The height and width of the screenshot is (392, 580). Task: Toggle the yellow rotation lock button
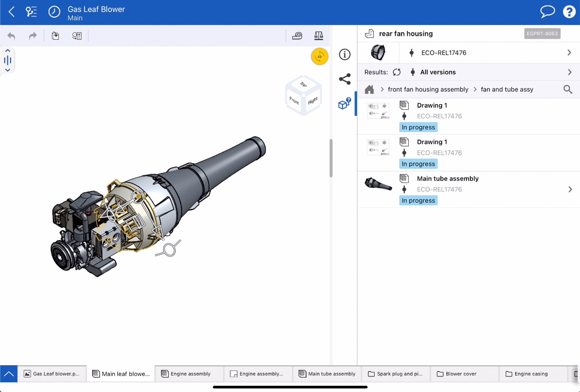point(319,57)
